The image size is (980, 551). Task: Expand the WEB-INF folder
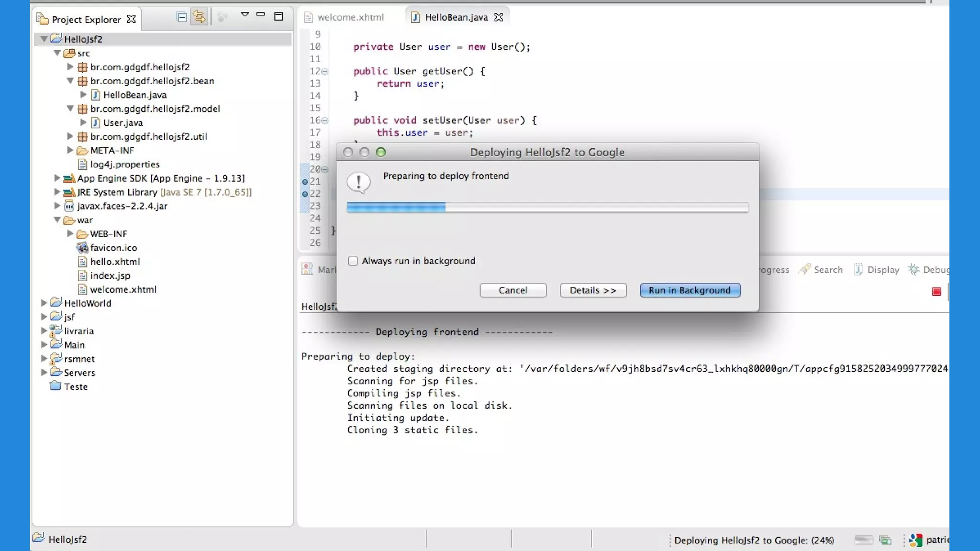tap(70, 233)
